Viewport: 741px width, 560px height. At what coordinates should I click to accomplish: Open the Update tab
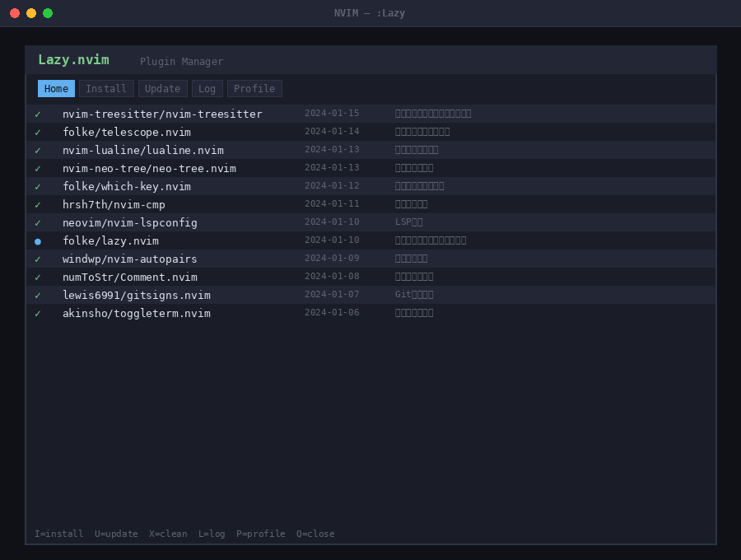point(162,88)
